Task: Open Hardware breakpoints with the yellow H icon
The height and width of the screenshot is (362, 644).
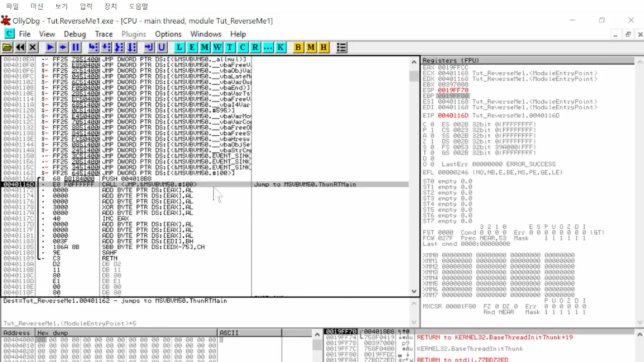Action: [x=323, y=47]
